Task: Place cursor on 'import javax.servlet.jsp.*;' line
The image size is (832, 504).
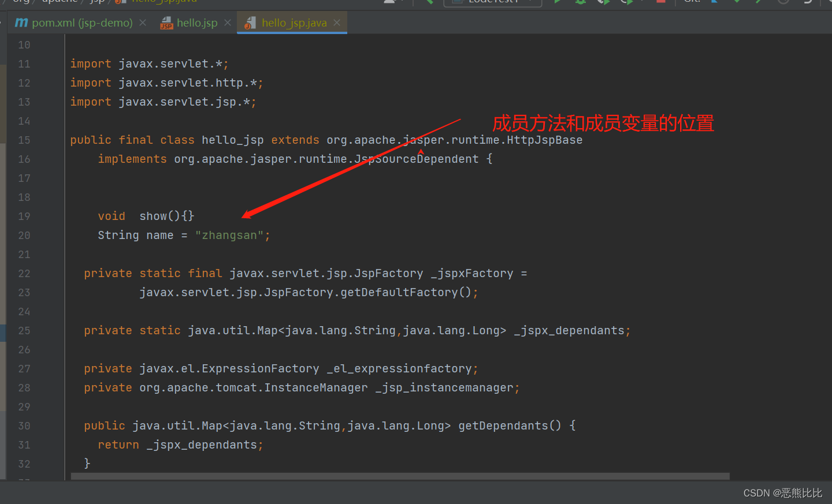Action: coord(163,102)
